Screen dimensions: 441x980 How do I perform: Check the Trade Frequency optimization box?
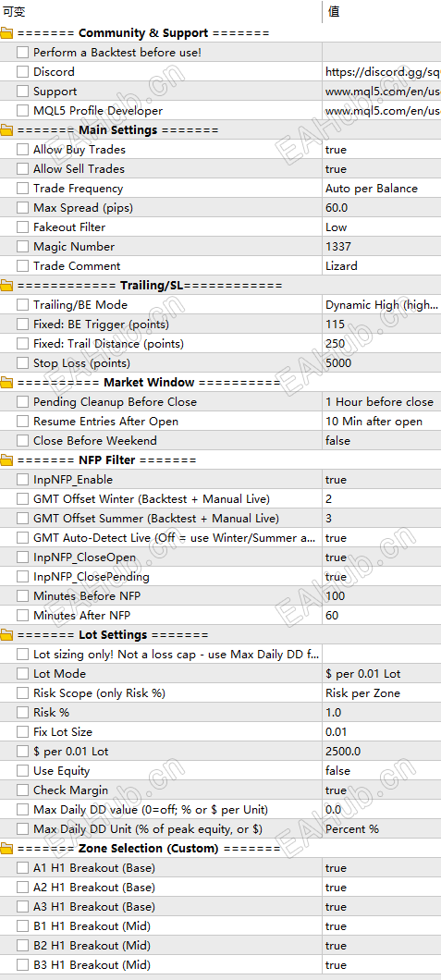pos(22,188)
